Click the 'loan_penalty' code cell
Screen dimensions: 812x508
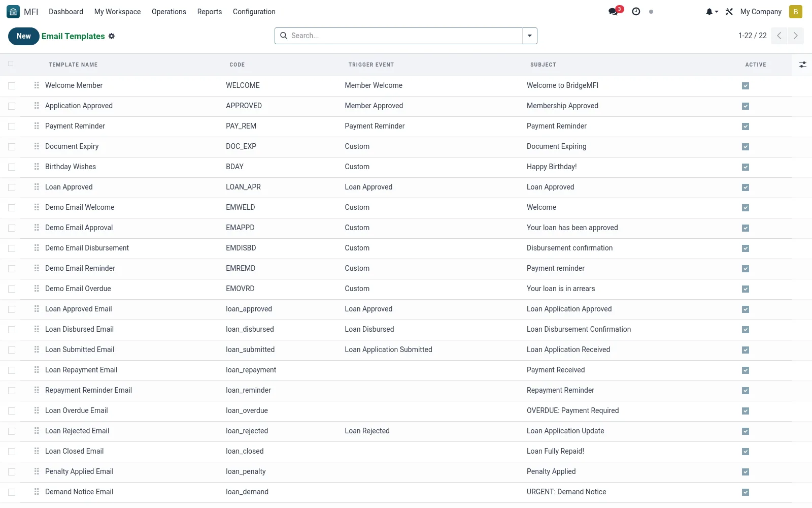coord(246,471)
